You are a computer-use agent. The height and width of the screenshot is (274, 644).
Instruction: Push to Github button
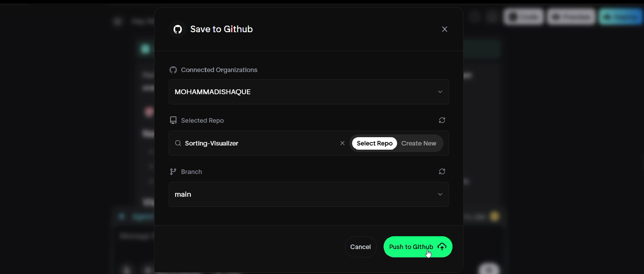tap(418, 247)
